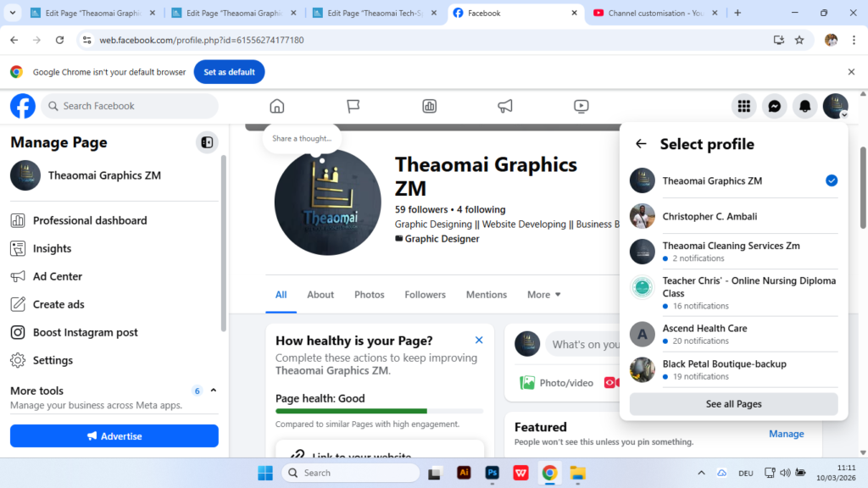Viewport: 868px width, 488px height.
Task: Open Facebook Home feed icon
Action: pyautogui.click(x=276, y=106)
